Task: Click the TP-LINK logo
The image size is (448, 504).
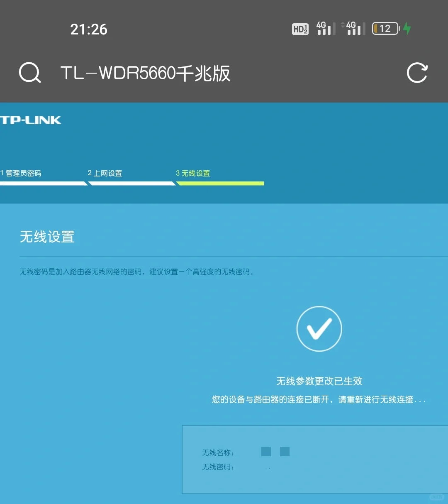Action: pos(32,120)
